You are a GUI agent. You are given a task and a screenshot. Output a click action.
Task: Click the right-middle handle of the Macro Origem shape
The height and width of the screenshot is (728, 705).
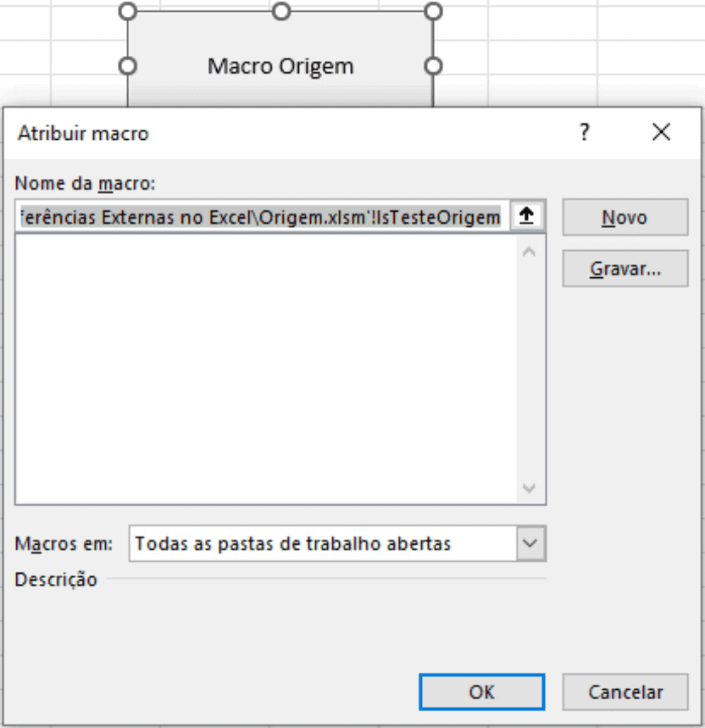point(433,65)
